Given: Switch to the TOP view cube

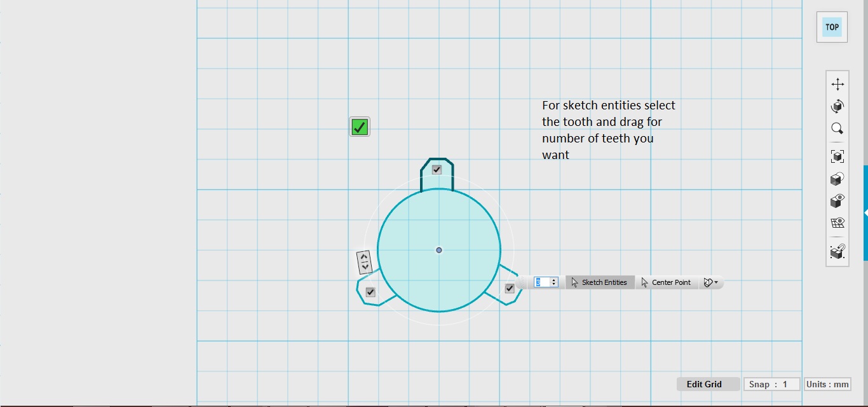Looking at the screenshot, I should point(831,27).
